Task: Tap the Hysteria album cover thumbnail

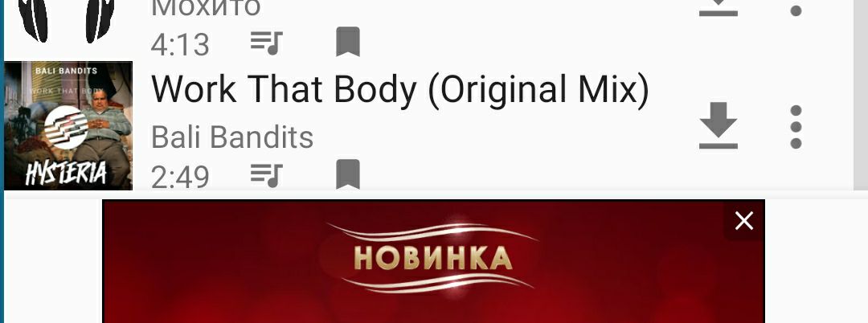Action: pyautogui.click(x=68, y=125)
